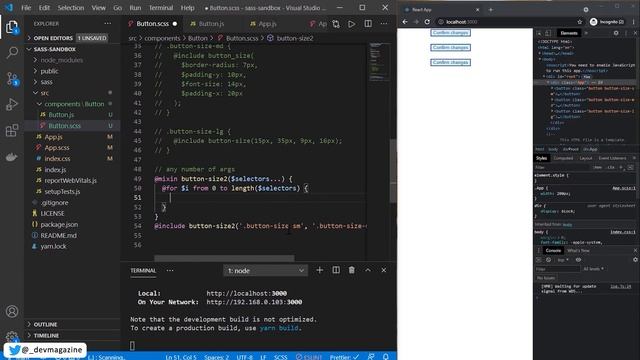
Task: Click the first Confirm changes button
Action: 450,33
